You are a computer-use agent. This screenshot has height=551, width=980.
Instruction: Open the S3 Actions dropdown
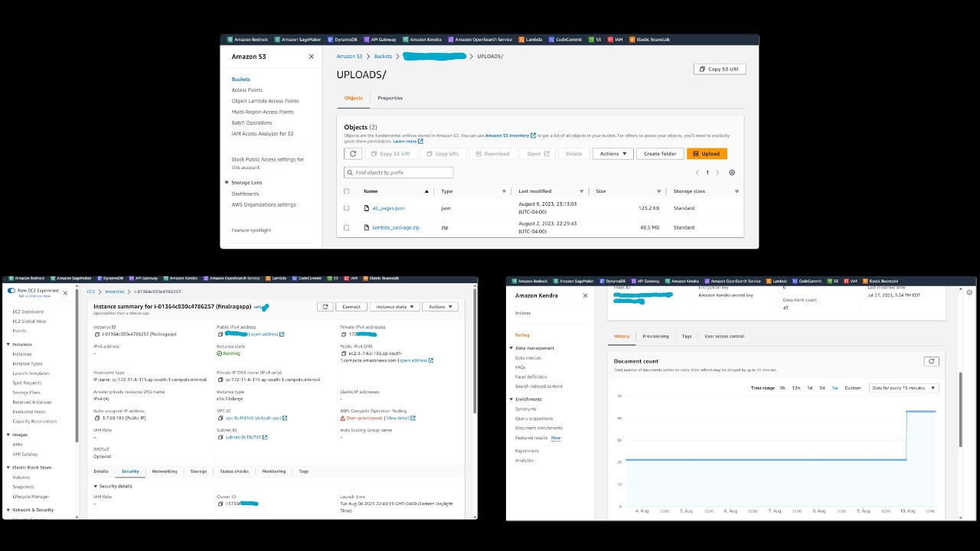[613, 154]
